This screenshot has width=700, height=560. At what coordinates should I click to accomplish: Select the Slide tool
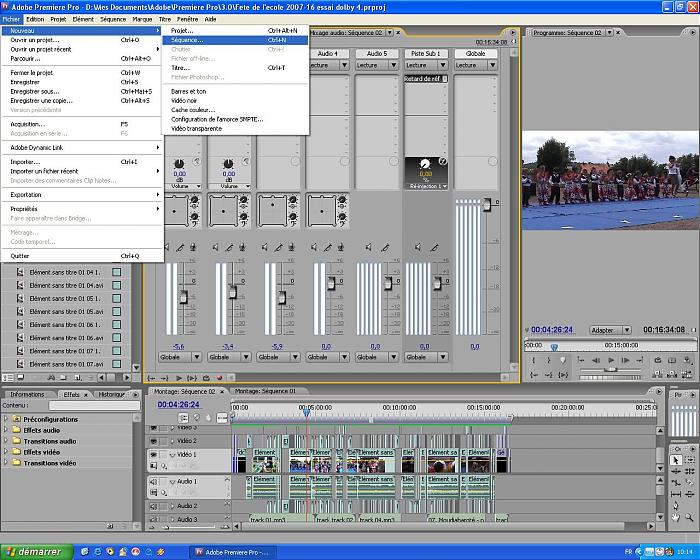tap(689, 494)
